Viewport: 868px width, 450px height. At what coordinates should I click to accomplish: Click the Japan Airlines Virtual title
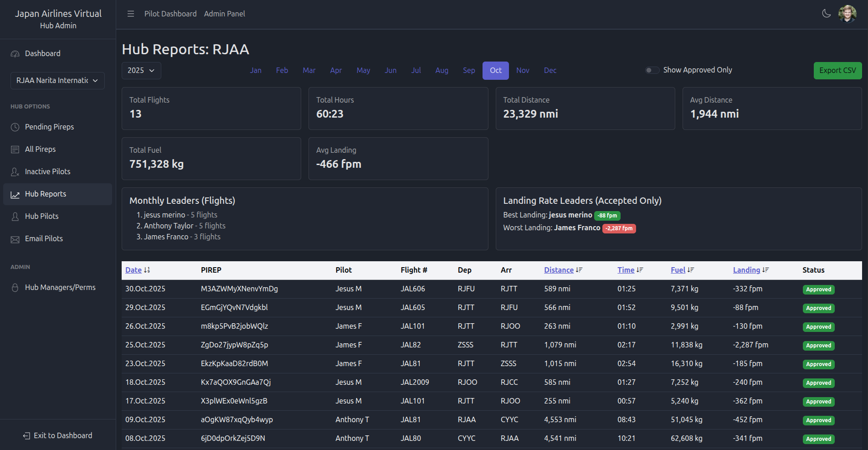coord(58,14)
